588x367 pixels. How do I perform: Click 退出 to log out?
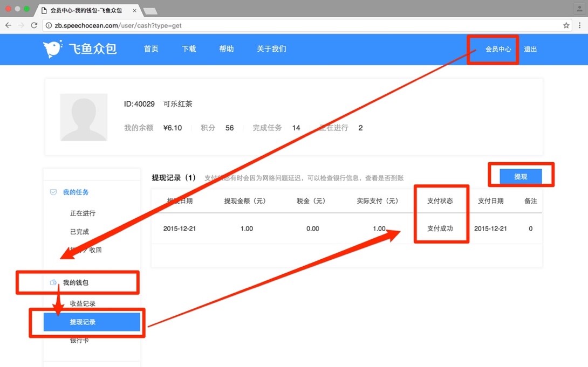(x=531, y=49)
